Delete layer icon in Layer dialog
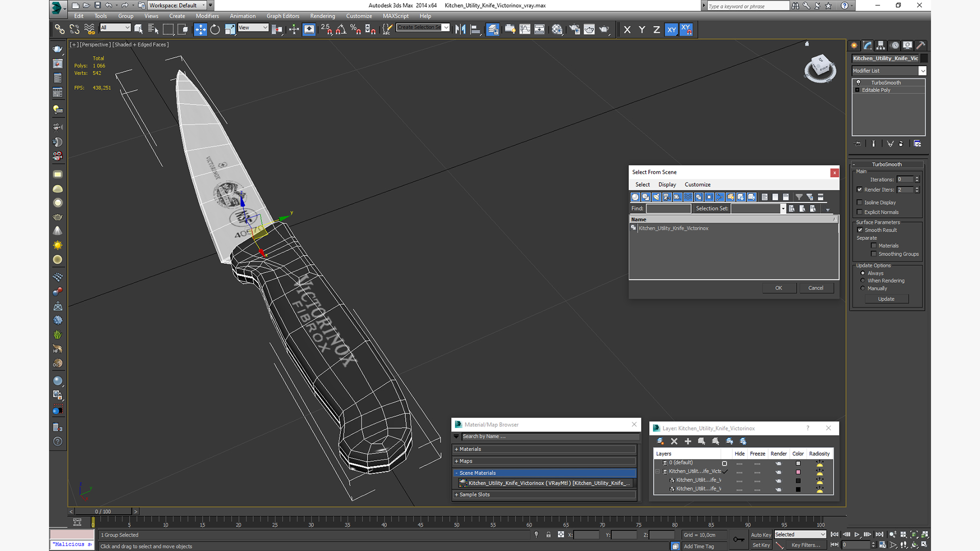The height and width of the screenshot is (551, 980). (x=674, y=441)
